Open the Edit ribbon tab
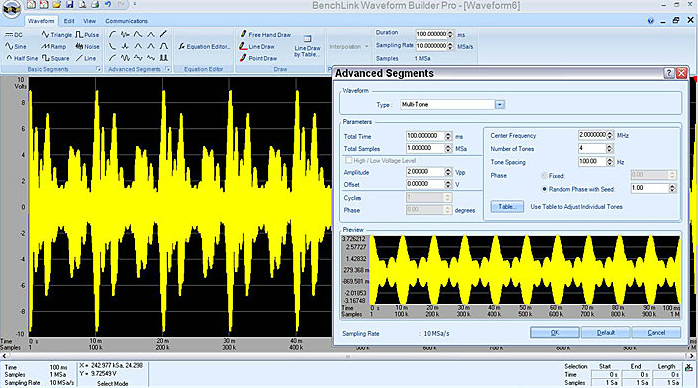The image size is (698, 388). 69,21
